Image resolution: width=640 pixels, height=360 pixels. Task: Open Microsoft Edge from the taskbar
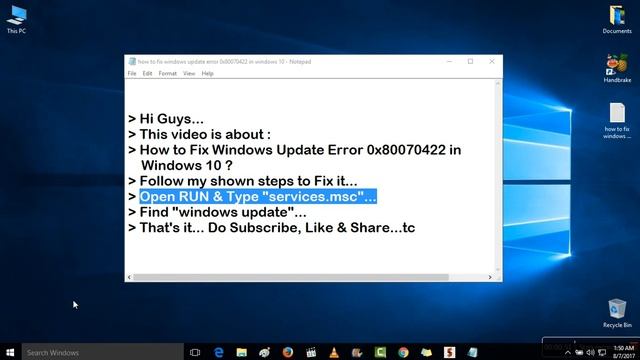219,352
